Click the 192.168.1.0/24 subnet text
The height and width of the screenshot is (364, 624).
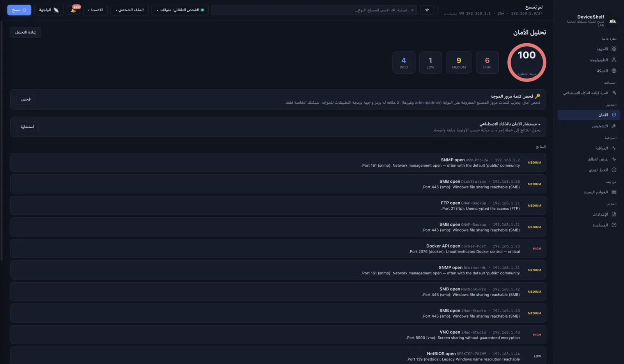526,13
